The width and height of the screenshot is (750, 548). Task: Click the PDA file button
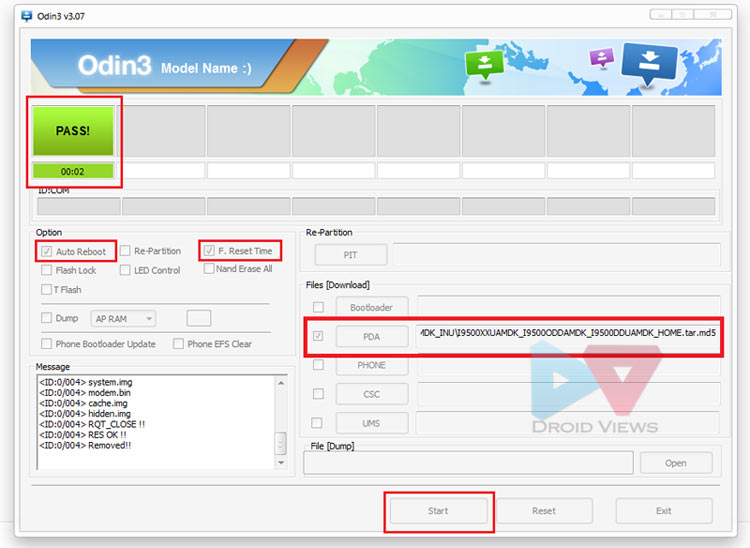tap(372, 337)
